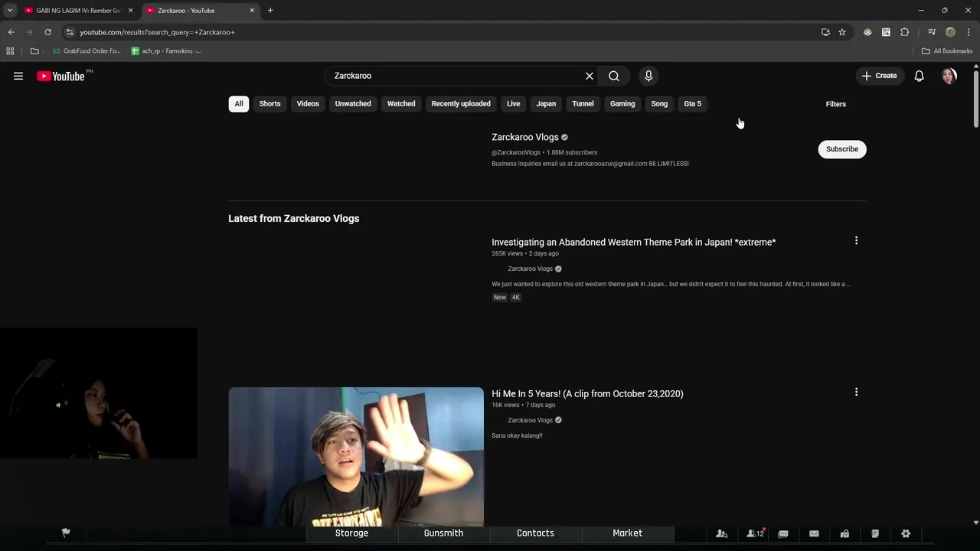Open the Market tab in game bar
This screenshot has height=551, width=980.
[x=627, y=533]
